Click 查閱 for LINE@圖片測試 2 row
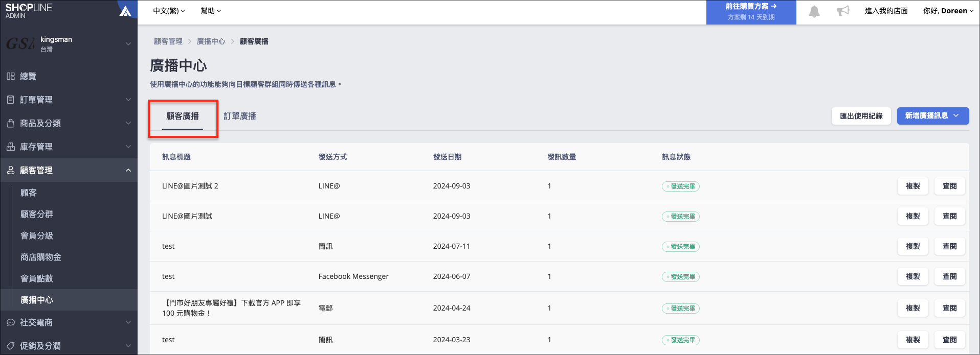Screen dimensions: 980x355 point(949,186)
